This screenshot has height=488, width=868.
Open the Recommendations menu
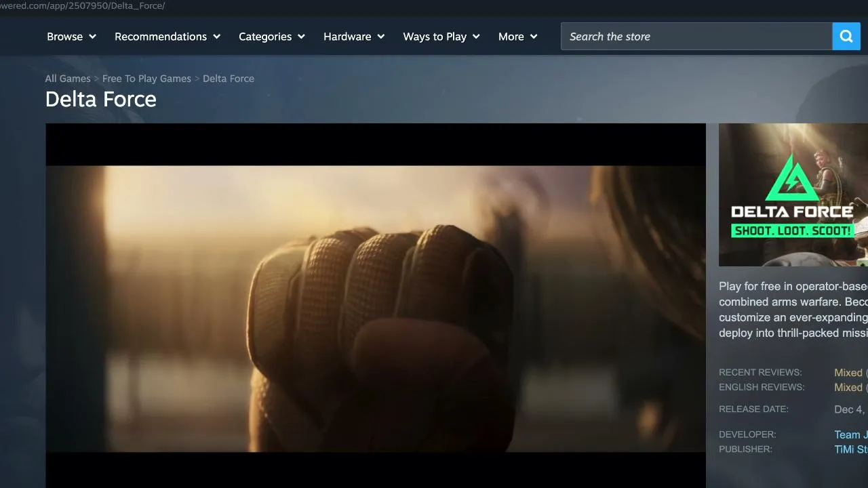[167, 37]
